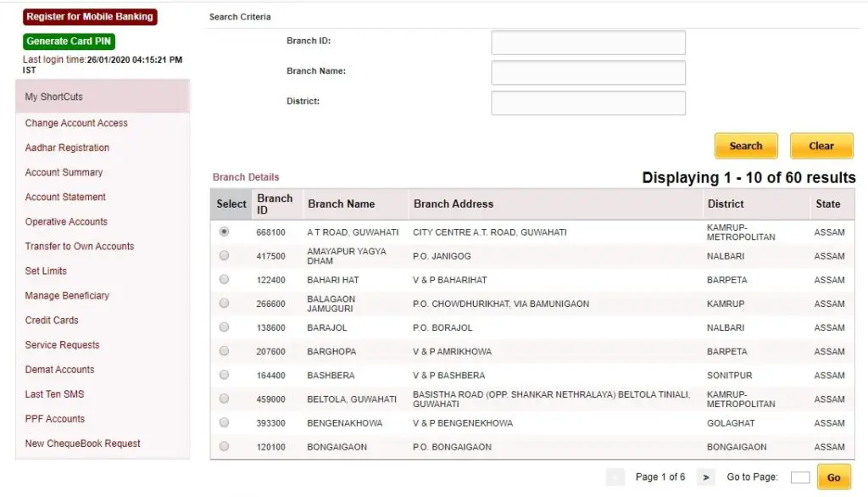Click branch ID 207600 cell

[270, 352]
